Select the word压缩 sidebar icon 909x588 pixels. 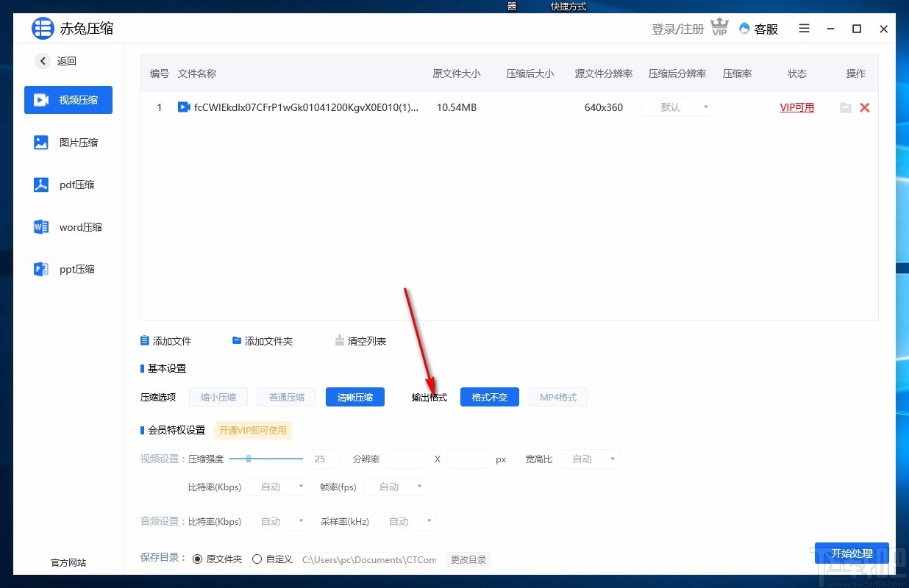(68, 226)
